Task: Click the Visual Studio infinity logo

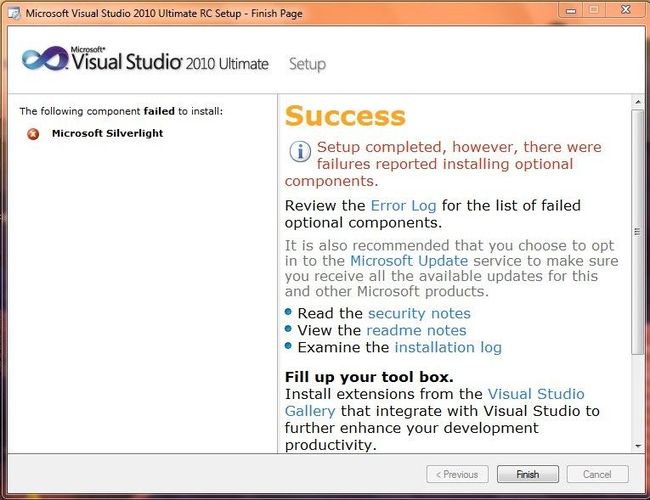Action: (45, 58)
